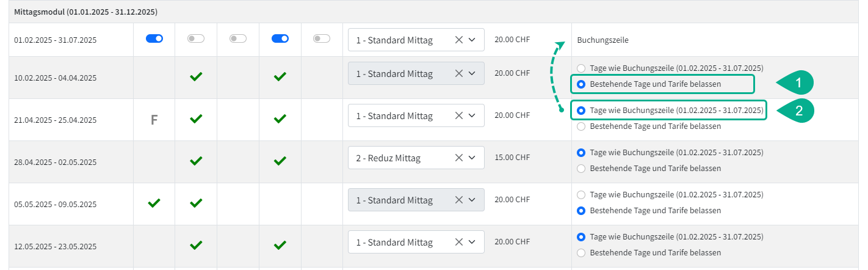Click the F holiday marker in 21.04.2025 row

pyautogui.click(x=154, y=120)
